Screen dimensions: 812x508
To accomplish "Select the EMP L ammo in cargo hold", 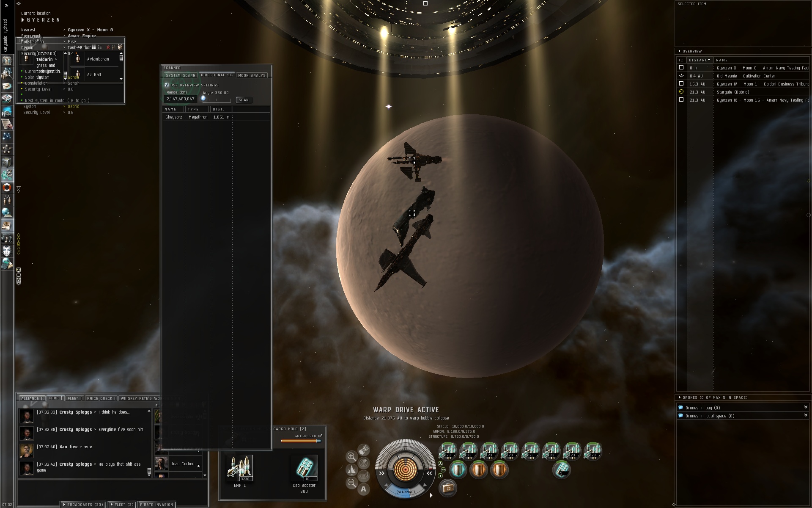I will coord(240,468).
